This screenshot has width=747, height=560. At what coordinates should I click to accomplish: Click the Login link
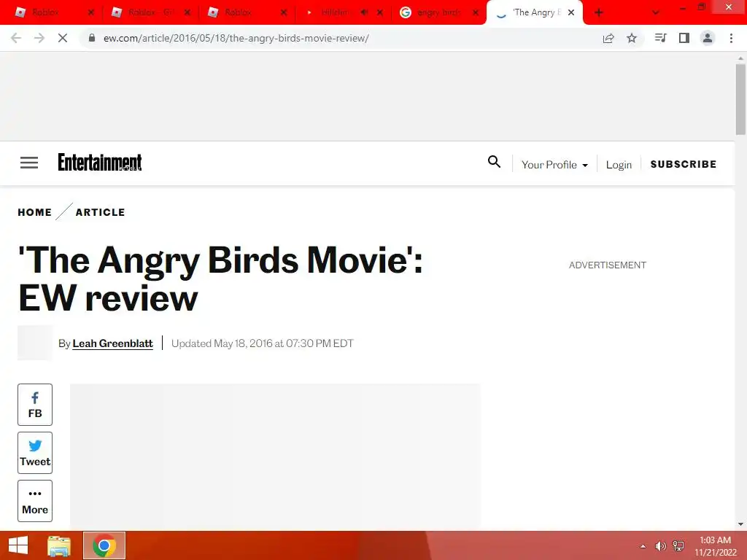coord(619,164)
